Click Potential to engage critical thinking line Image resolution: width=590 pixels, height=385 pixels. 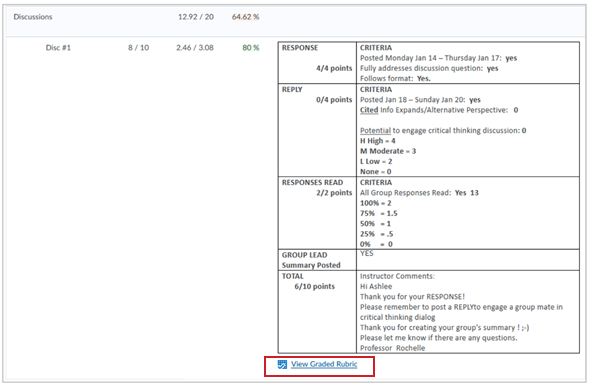(443, 131)
